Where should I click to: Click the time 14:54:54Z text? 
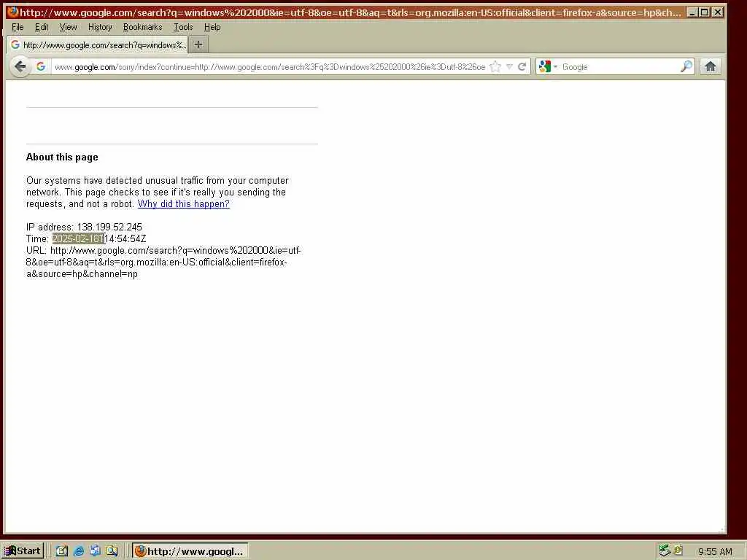coord(125,238)
